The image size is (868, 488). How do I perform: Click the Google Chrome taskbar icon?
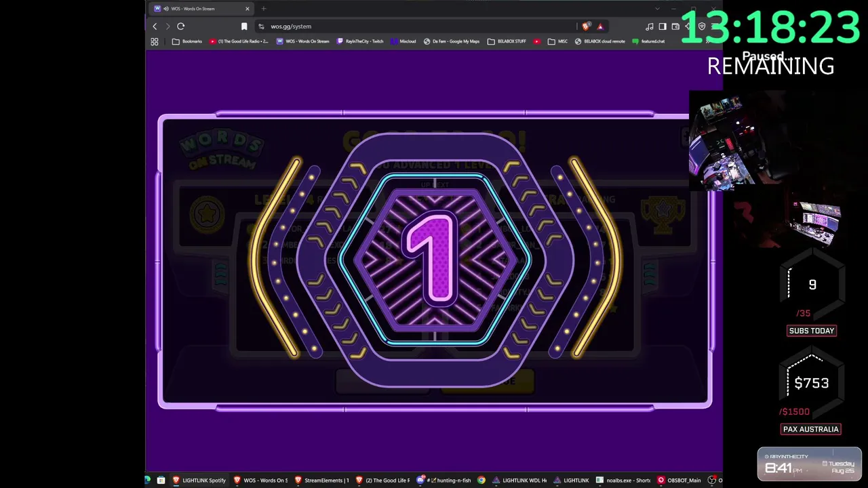click(481, 481)
